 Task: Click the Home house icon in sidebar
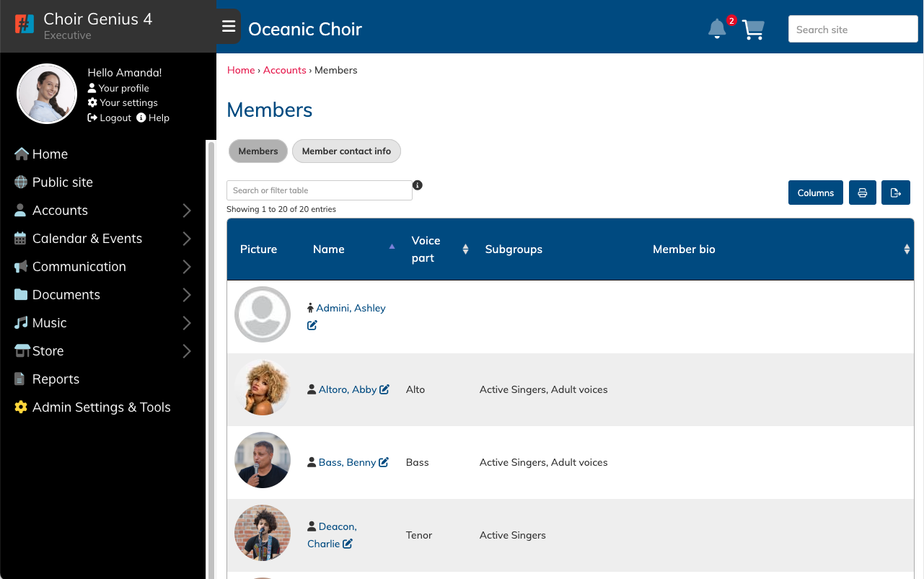[21, 154]
